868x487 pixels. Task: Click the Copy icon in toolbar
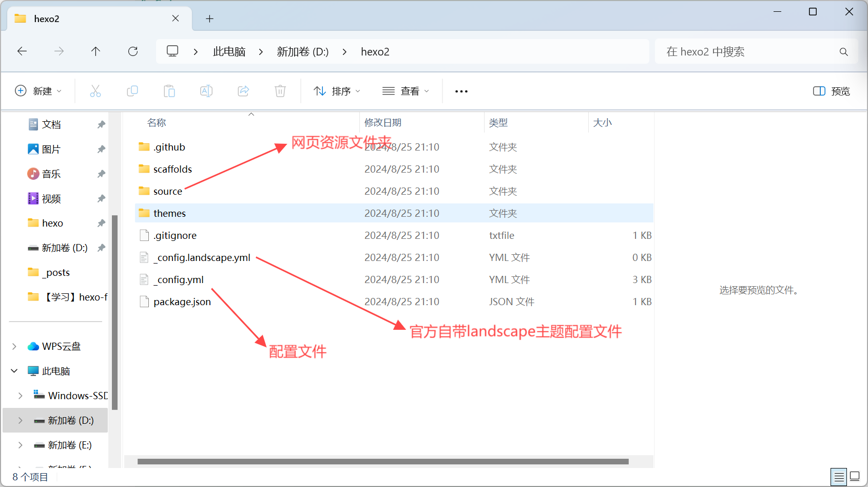(132, 91)
